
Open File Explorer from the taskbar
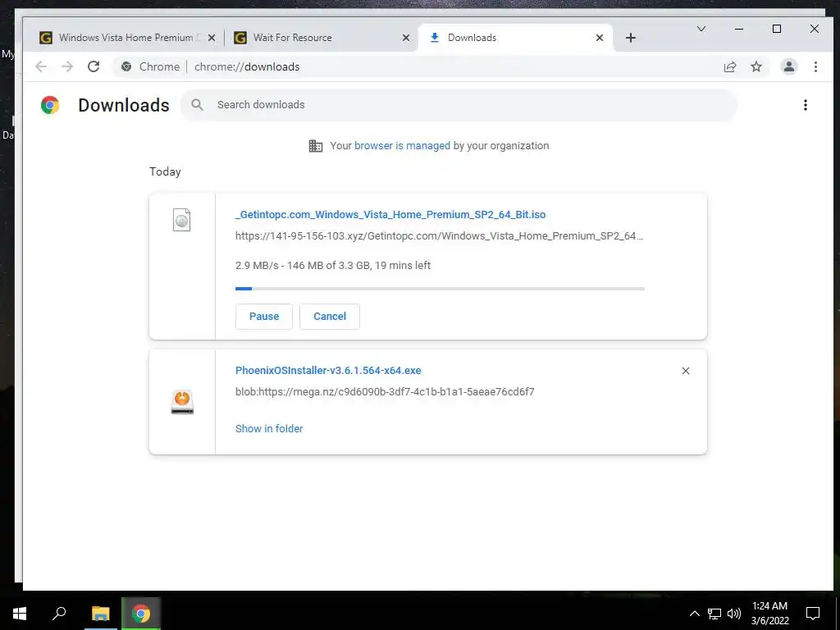[101, 614]
